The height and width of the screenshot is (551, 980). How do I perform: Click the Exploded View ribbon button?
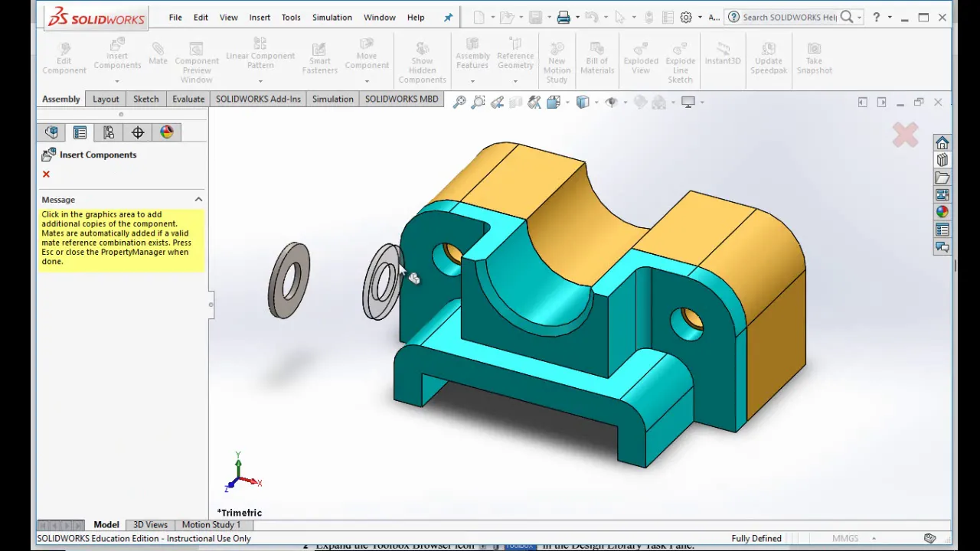pos(641,58)
